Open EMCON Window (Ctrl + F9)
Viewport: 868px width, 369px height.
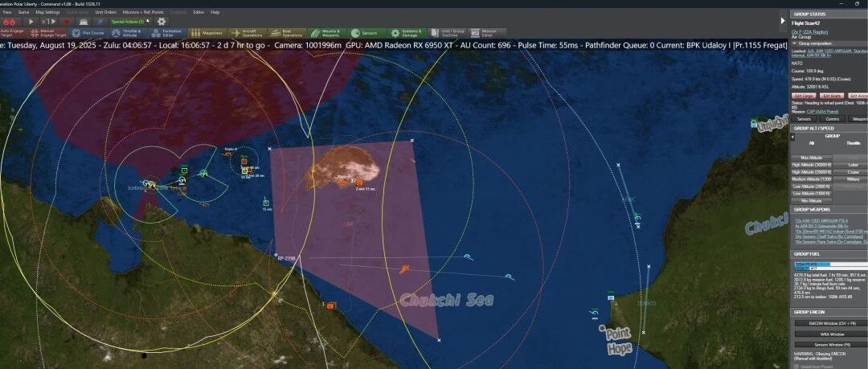pyautogui.click(x=832, y=323)
